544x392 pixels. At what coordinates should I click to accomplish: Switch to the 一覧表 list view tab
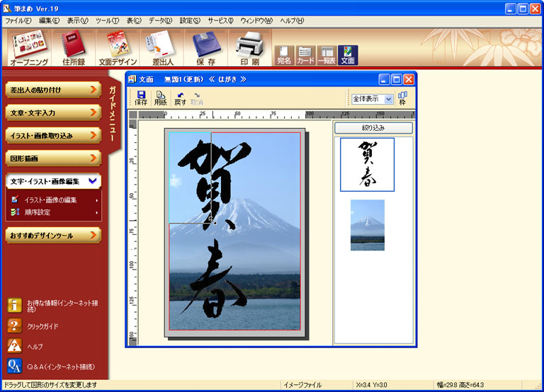327,55
